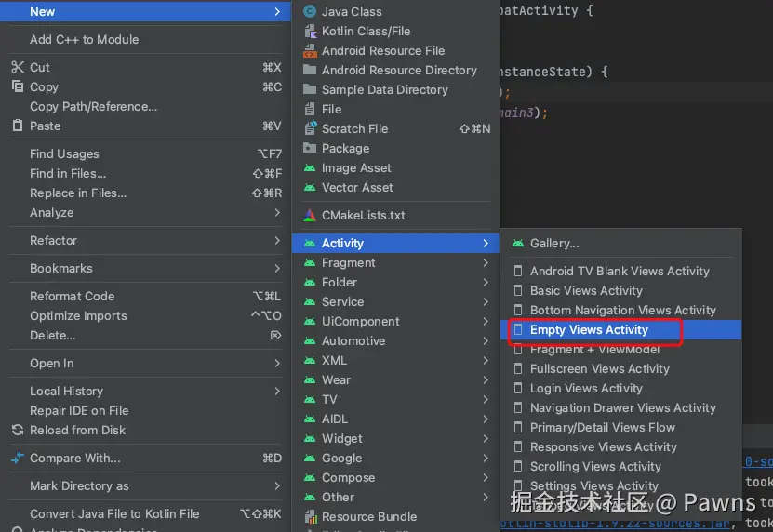Expand the Mark Directory as arrow
773x532 pixels.
pos(277,486)
